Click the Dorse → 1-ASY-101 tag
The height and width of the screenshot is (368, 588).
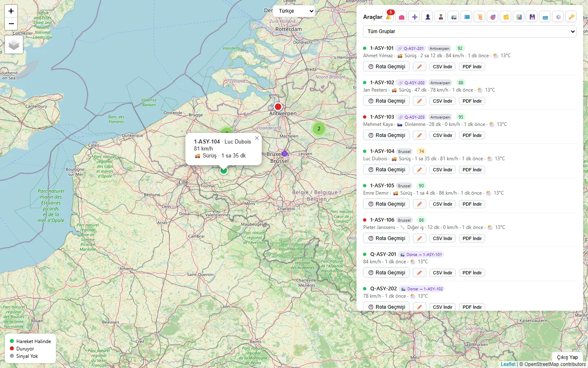point(421,254)
